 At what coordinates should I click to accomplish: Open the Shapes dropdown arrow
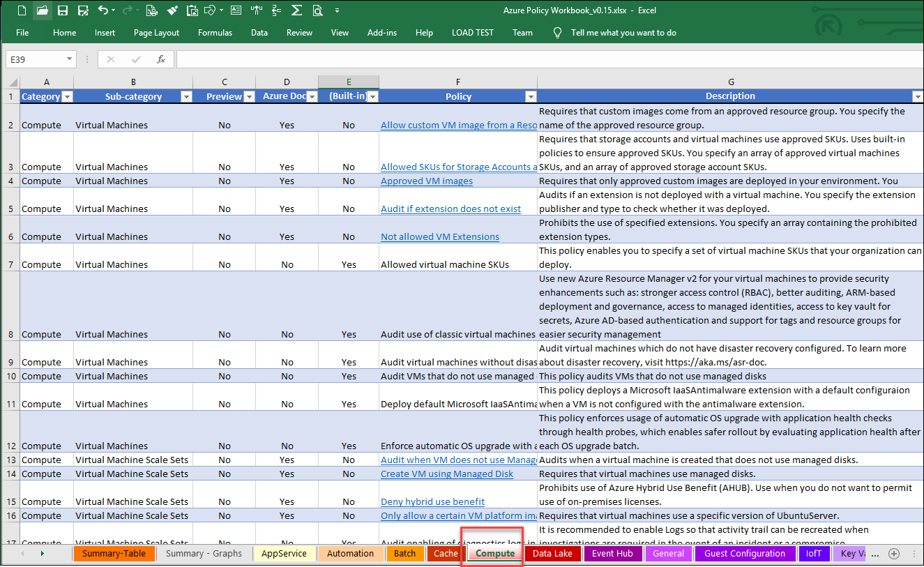click(x=222, y=10)
